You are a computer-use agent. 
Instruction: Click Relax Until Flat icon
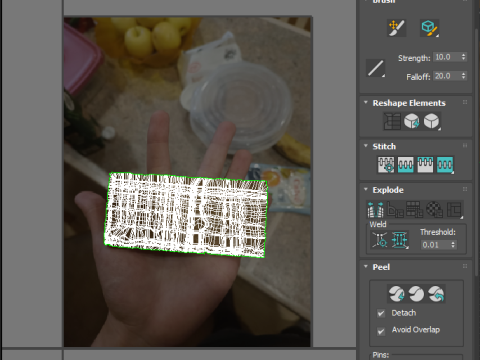(412, 121)
